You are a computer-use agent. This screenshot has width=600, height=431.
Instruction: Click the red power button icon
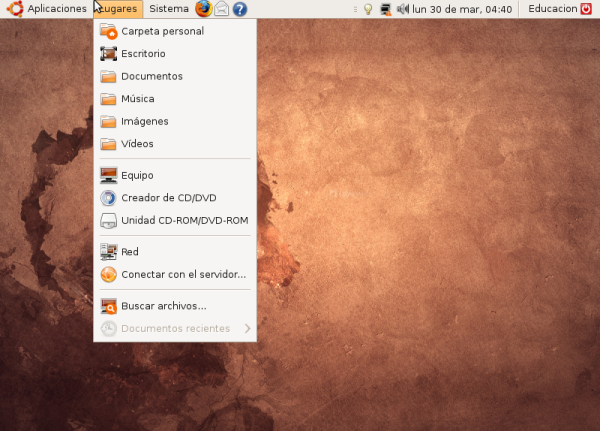point(586,9)
